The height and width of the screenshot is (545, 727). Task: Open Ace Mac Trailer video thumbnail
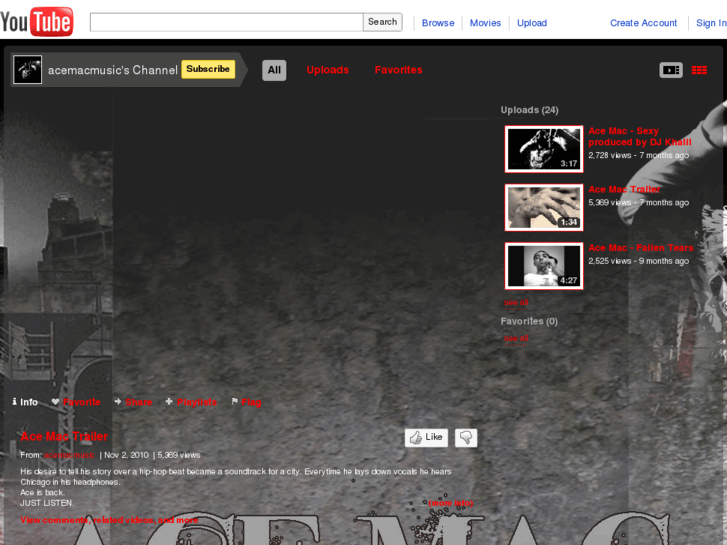[544, 207]
